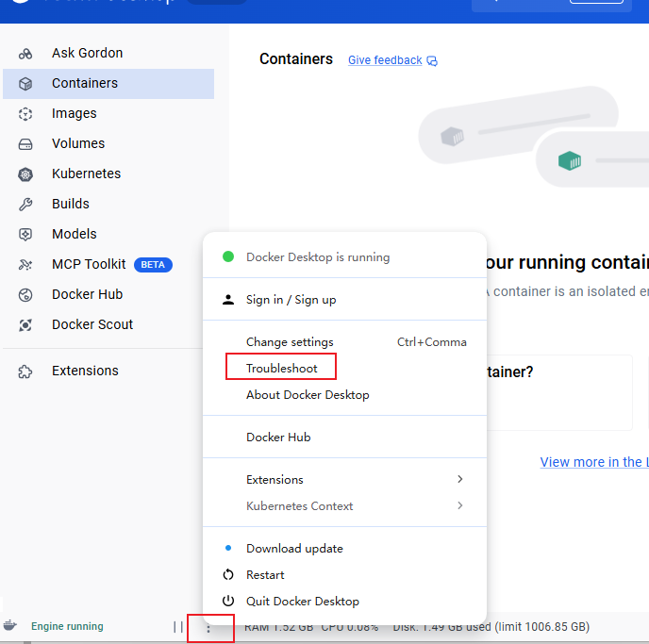
Task: Click the Volumes drive icon
Action: (x=25, y=144)
